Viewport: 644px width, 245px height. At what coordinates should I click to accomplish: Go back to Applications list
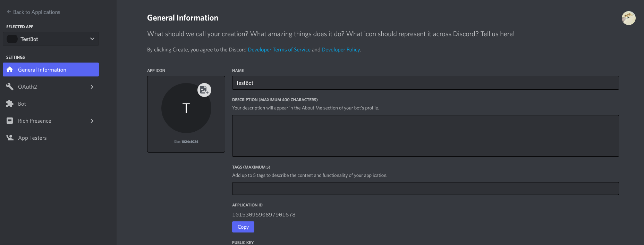coord(33,12)
